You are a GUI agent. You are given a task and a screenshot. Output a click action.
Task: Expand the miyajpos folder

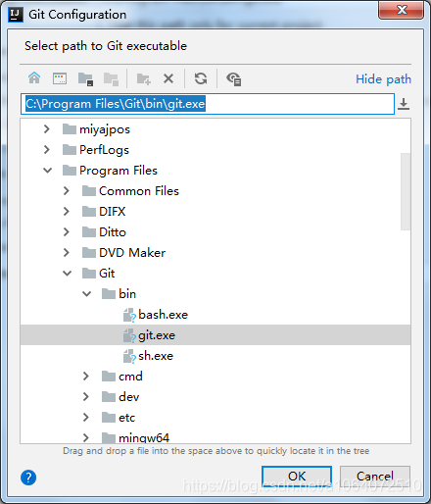[x=47, y=129]
